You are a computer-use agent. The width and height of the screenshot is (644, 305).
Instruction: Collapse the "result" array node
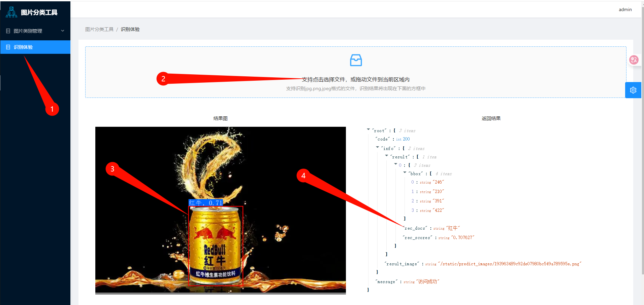pos(387,156)
